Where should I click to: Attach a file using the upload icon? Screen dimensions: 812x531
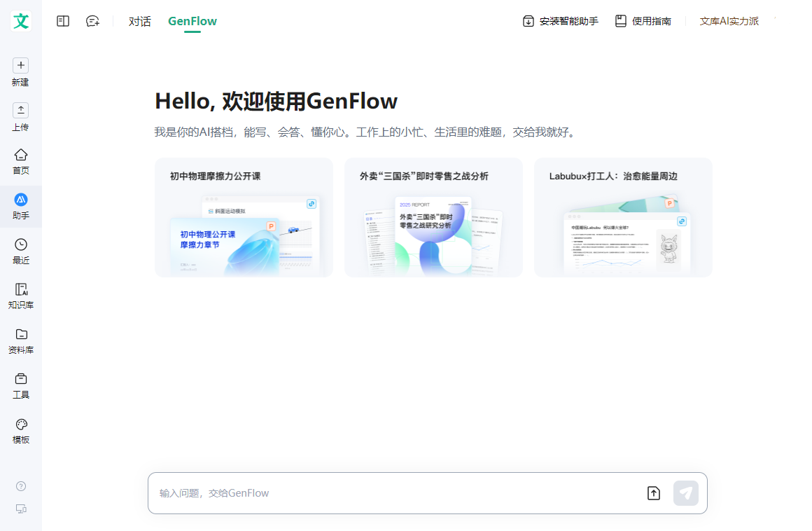pyautogui.click(x=653, y=492)
